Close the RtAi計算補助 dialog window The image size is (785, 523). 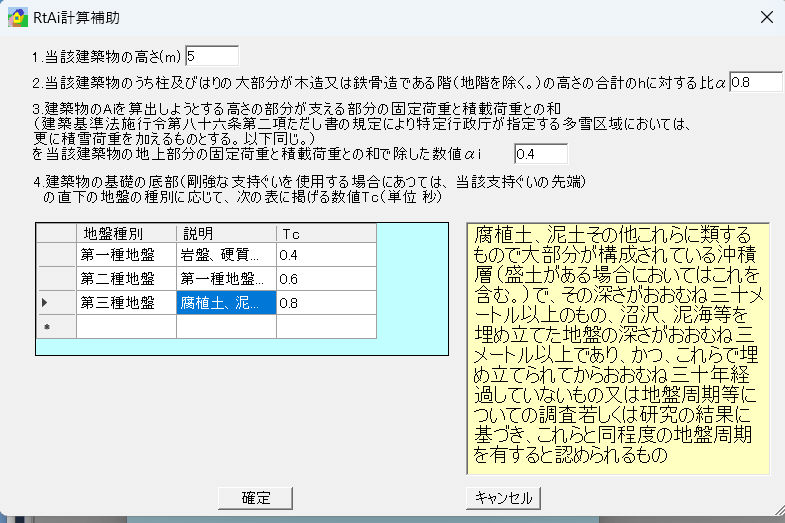click(x=766, y=17)
